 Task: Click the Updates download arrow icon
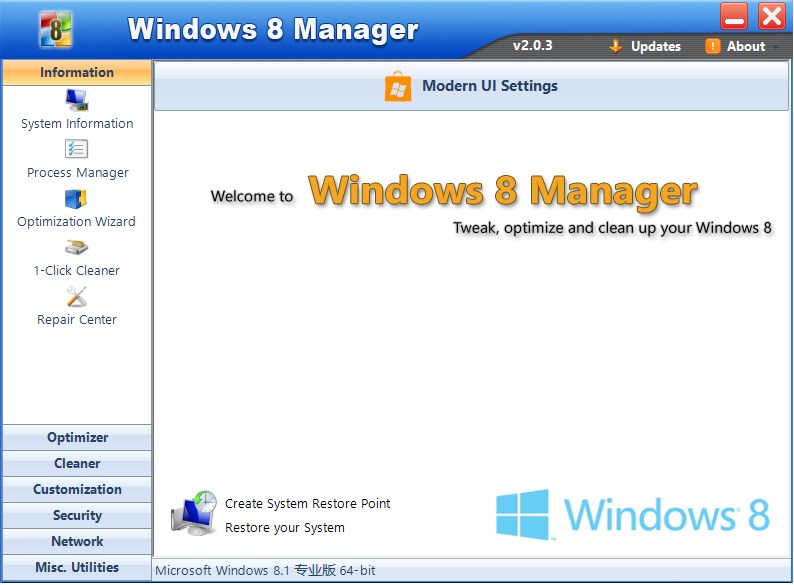point(615,46)
